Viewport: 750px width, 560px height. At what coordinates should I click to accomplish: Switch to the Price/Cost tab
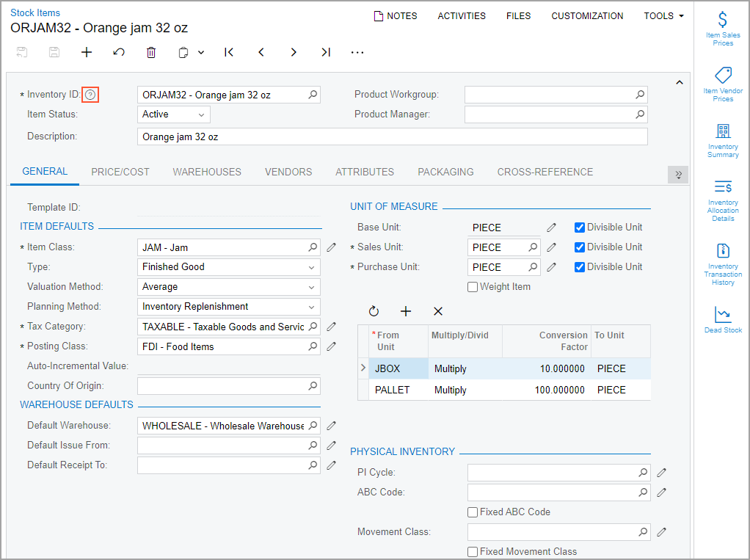pos(120,172)
